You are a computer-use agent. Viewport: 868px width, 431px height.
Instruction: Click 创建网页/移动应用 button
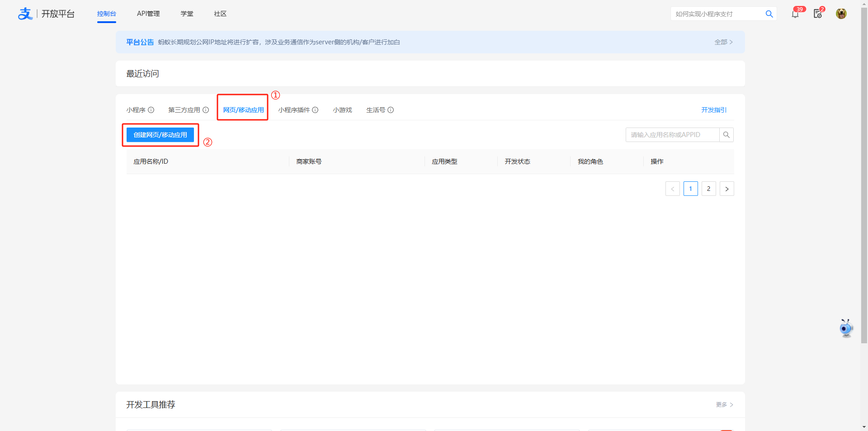[160, 135]
